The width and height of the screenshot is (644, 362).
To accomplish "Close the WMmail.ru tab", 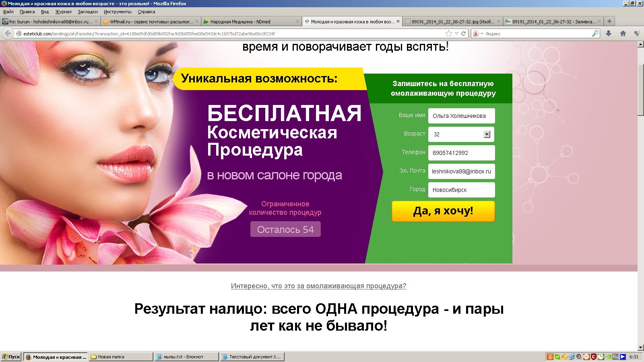I will [x=197, y=22].
